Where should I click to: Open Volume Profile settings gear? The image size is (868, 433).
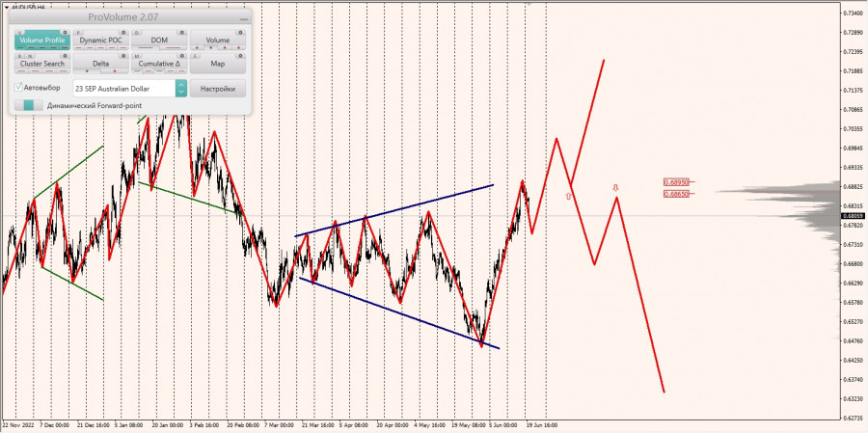[x=65, y=33]
